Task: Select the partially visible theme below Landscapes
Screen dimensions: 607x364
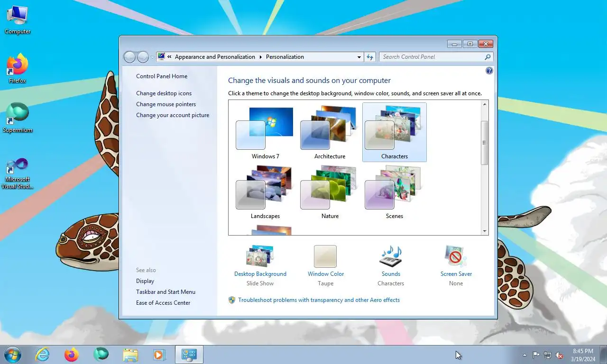Action: tap(265, 230)
